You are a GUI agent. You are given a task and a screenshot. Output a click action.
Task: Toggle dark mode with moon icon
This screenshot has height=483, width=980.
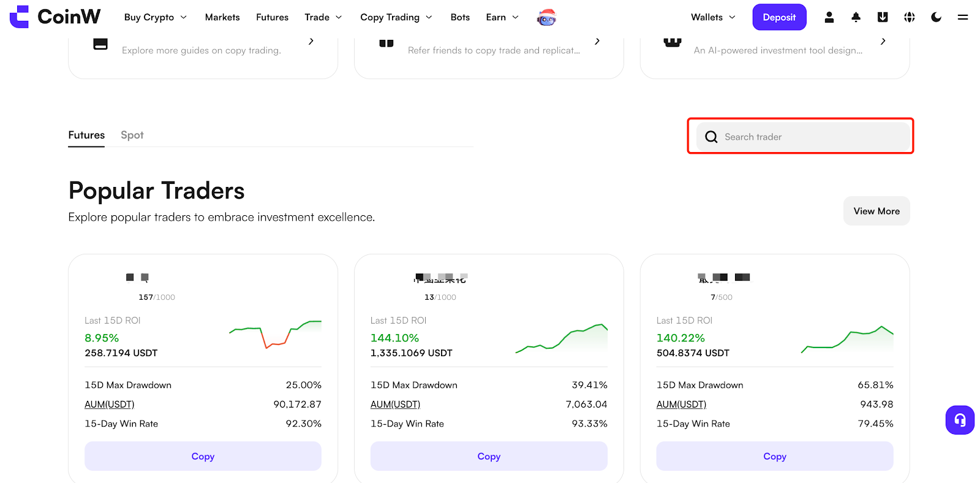point(936,17)
